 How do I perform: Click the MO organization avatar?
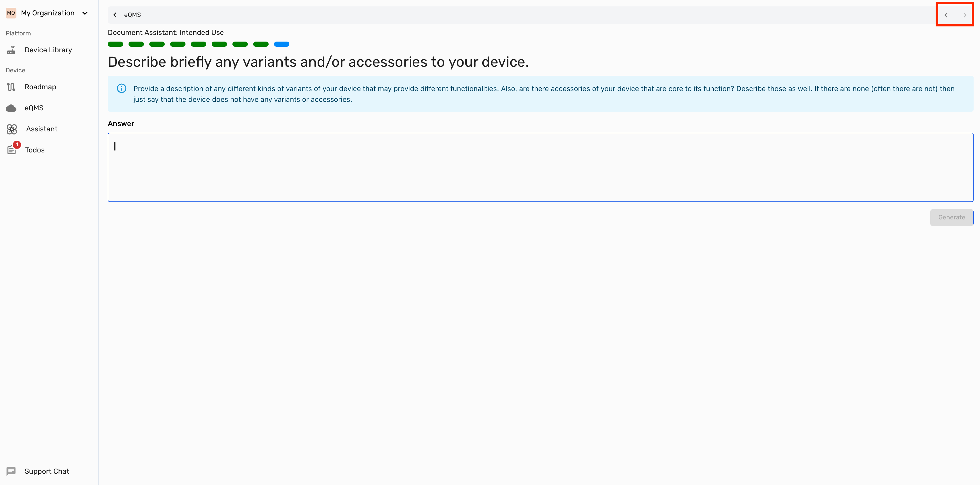coord(11,13)
